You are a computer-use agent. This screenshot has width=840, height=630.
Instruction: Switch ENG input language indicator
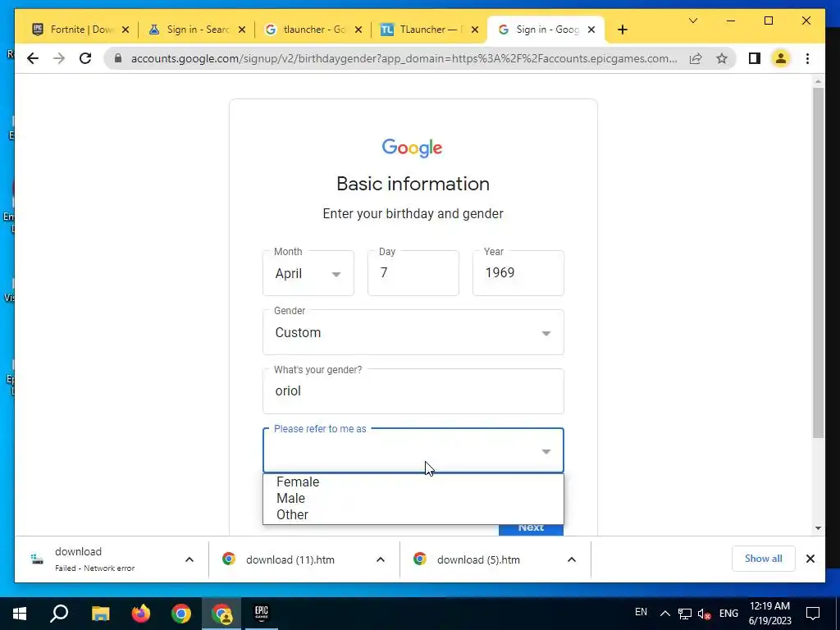728,614
